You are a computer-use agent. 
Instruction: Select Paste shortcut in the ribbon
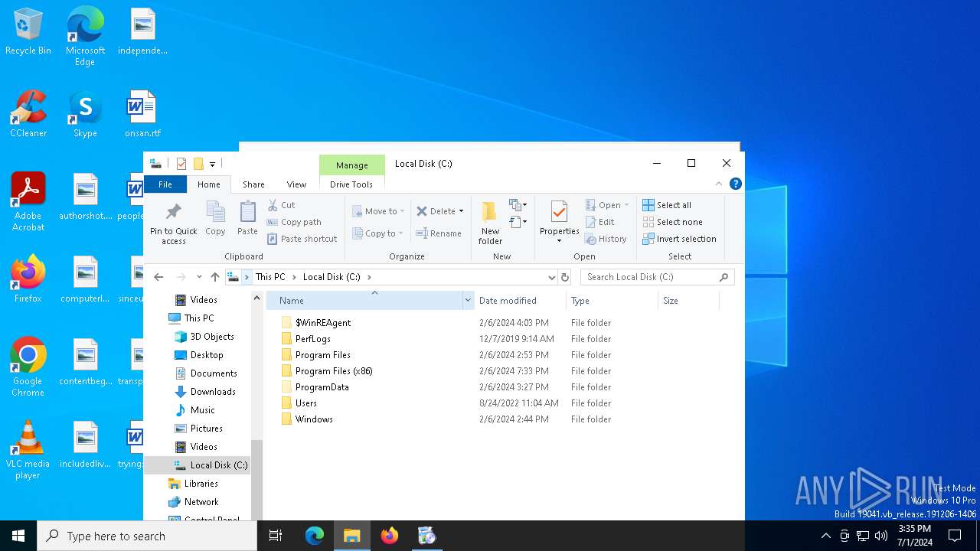pyautogui.click(x=302, y=239)
